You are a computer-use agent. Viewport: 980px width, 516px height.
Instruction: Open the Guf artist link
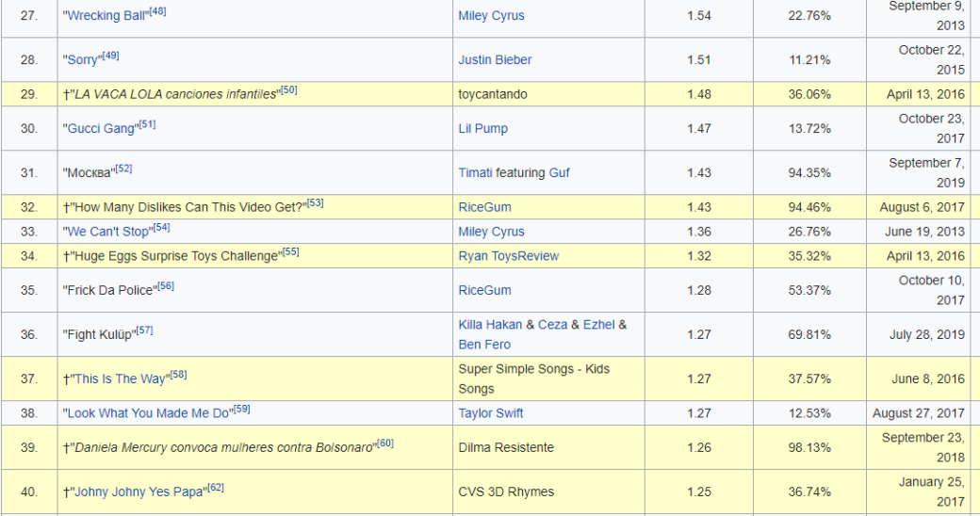point(560,173)
